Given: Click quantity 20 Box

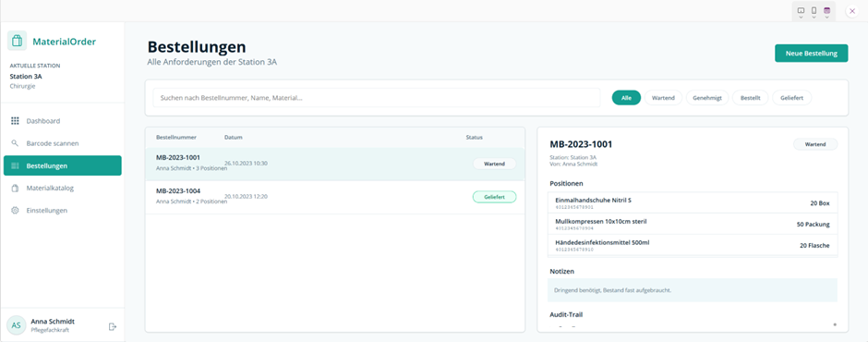Looking at the screenshot, I should (820, 203).
